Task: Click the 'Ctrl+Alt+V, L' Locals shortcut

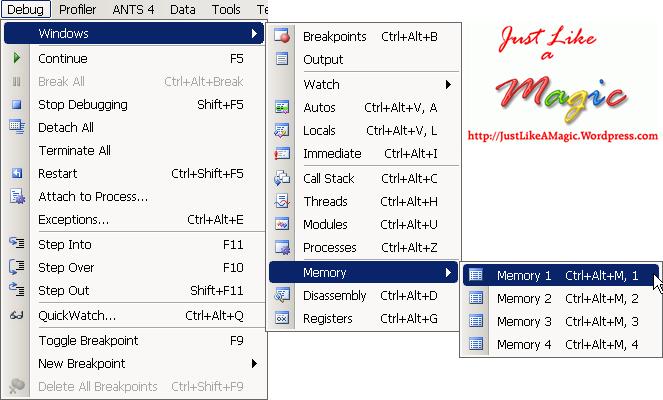Action: 402,131
